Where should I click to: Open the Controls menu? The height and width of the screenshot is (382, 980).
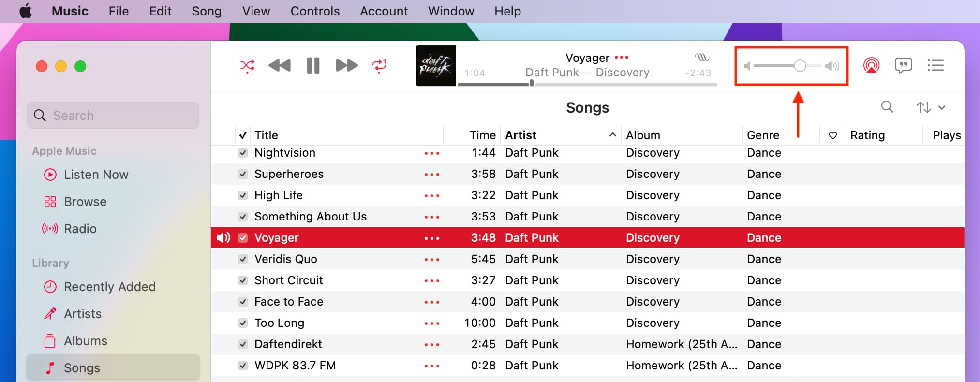(x=315, y=11)
